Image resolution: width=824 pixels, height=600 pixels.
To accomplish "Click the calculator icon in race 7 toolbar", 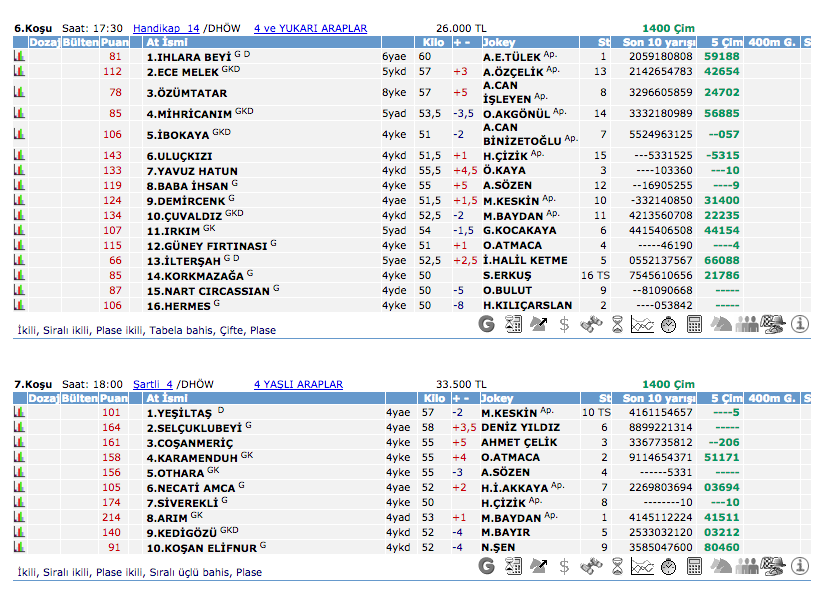I will [x=695, y=567].
